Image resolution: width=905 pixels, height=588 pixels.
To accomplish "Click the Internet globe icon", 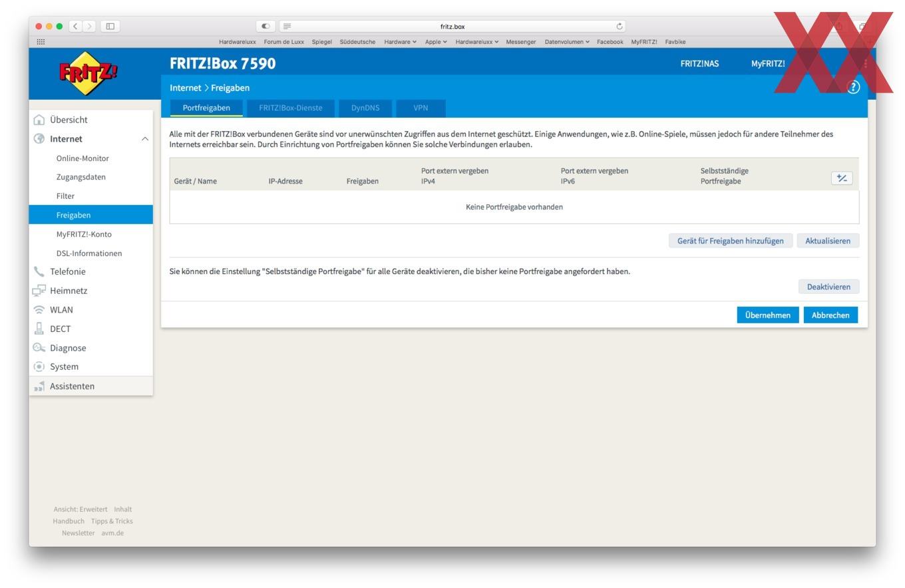I will 39,139.
